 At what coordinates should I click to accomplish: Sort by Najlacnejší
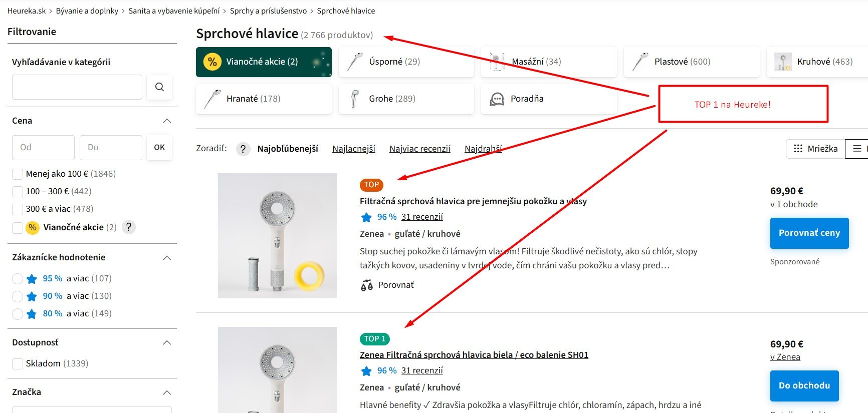tap(354, 149)
